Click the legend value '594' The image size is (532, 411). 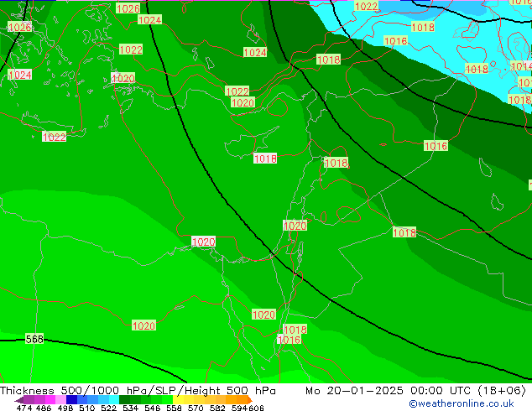pos(239,408)
